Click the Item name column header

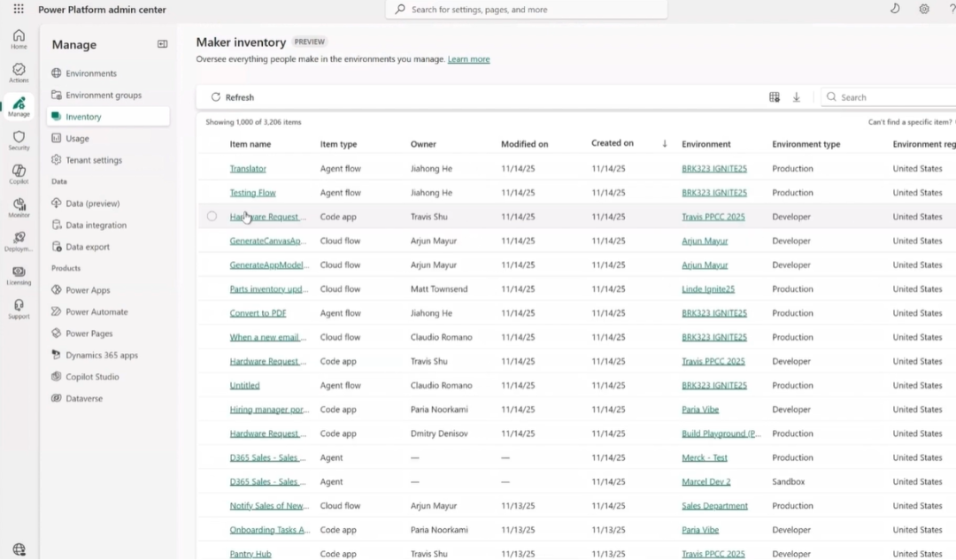(x=250, y=144)
